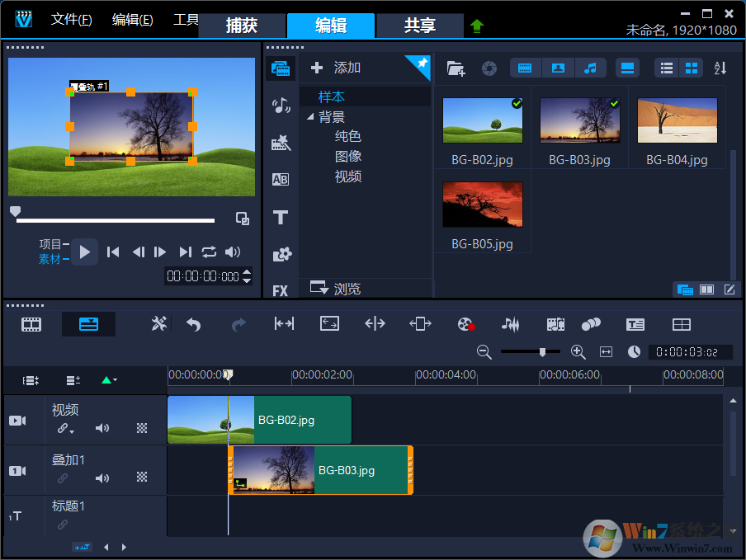Open the split screen template creator

[x=681, y=325]
